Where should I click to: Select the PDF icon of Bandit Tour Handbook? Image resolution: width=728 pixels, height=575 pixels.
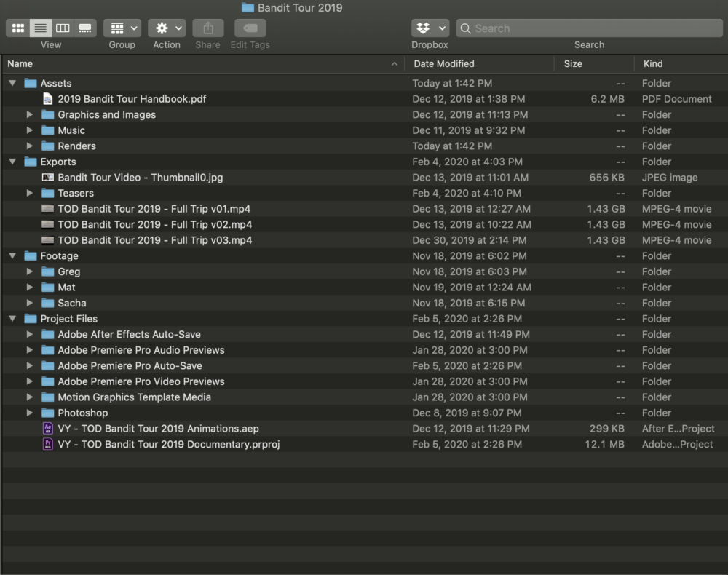(47, 99)
